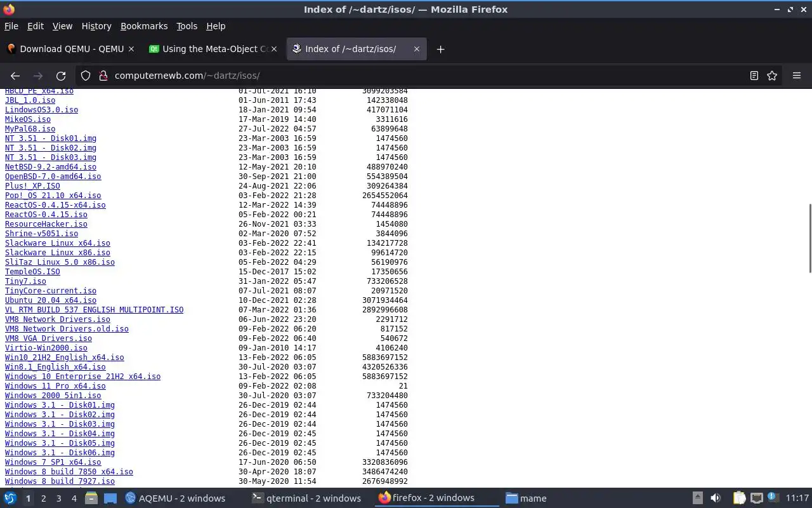The height and width of the screenshot is (508, 812).
Task: Switch to virtual desktop 4
Action: 74,498
